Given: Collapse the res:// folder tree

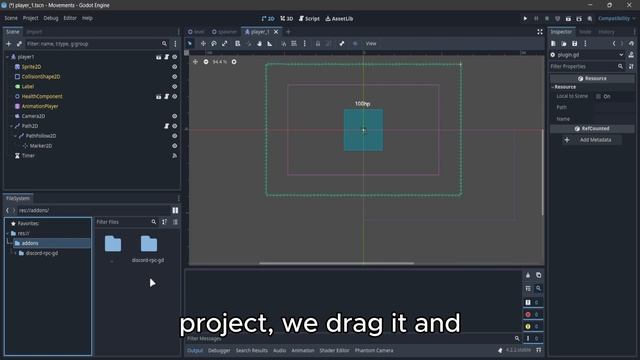Looking at the screenshot, I should [x=8, y=233].
